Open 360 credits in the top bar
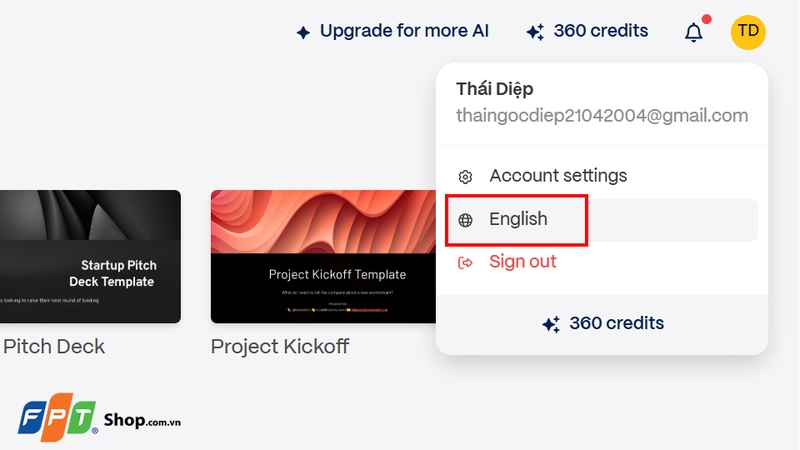The width and height of the screenshot is (800, 450). click(600, 31)
